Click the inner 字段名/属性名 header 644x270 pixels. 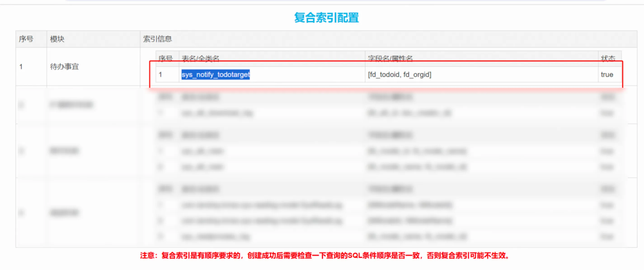click(390, 58)
